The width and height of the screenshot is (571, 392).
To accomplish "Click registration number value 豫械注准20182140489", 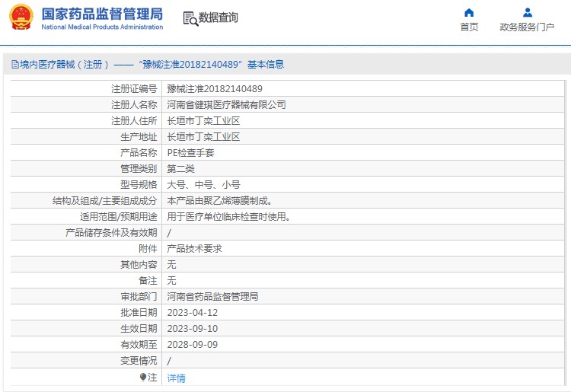I will (215, 89).
